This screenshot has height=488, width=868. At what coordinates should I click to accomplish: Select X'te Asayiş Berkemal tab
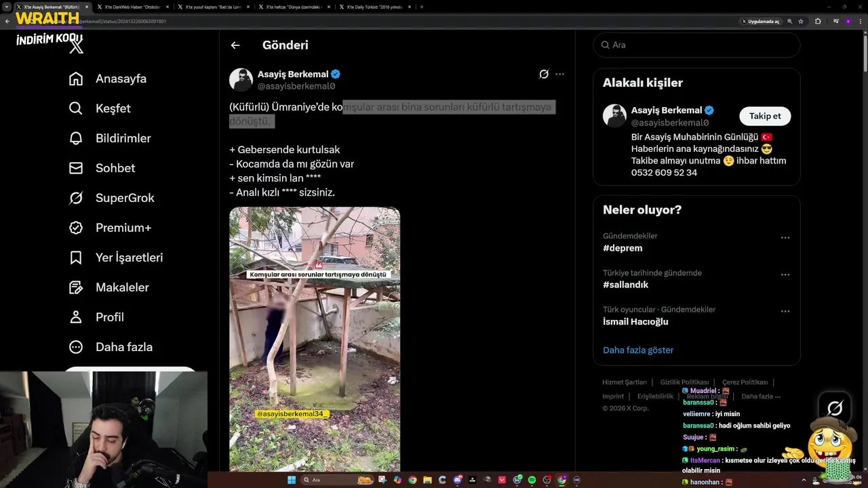tap(52, 7)
